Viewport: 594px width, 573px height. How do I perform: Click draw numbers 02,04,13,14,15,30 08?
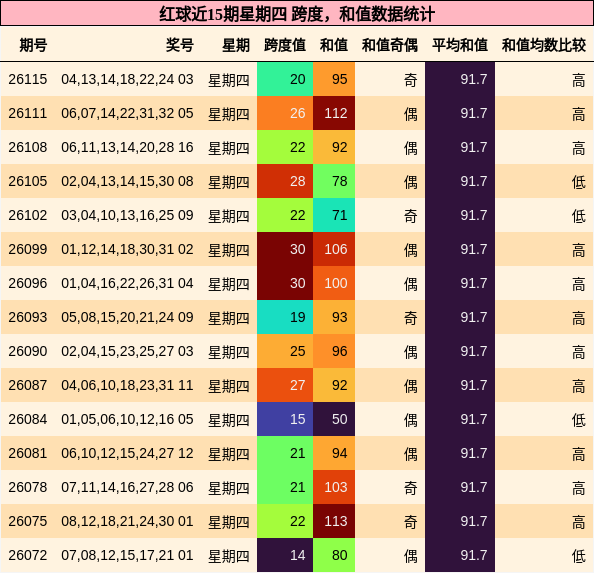[x=127, y=181]
